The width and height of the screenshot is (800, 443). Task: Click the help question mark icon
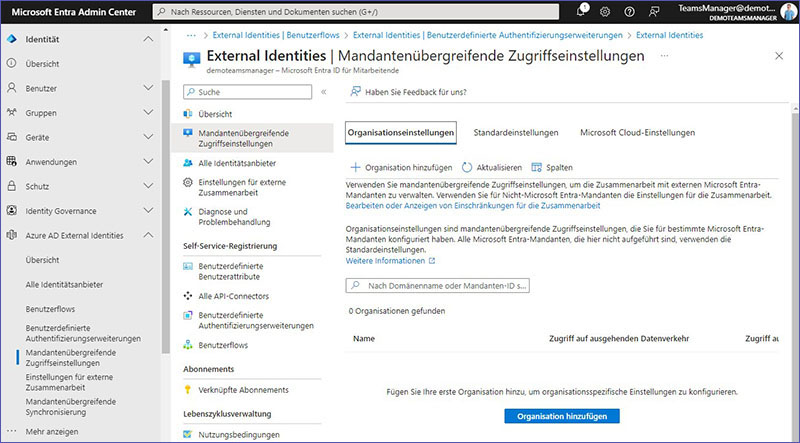627,11
